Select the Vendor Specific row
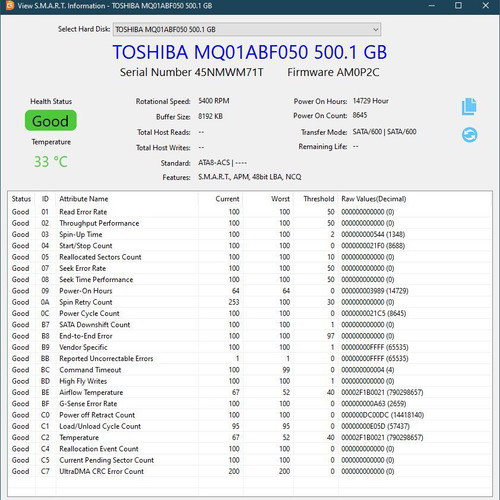This screenshot has height=500, width=500. 250,347
